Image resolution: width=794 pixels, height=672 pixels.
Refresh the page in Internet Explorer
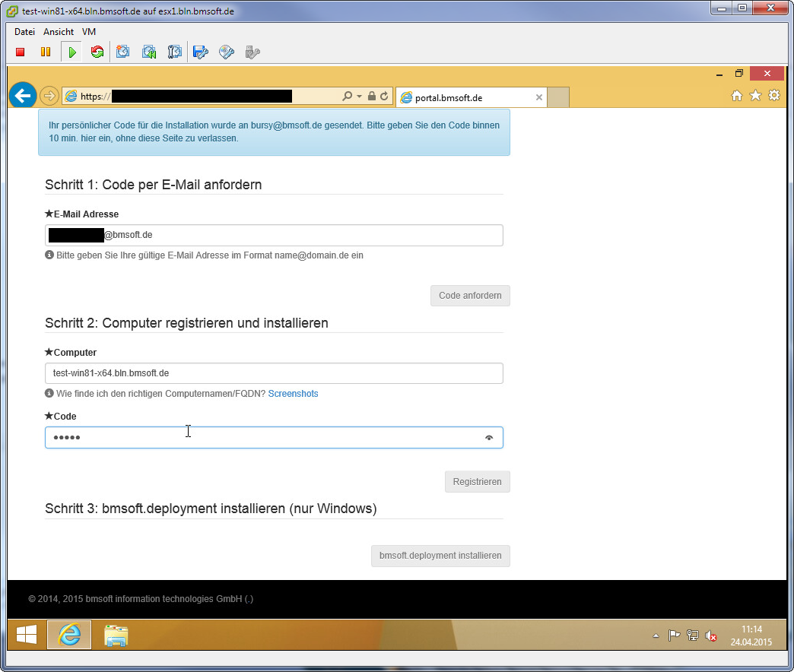click(384, 96)
